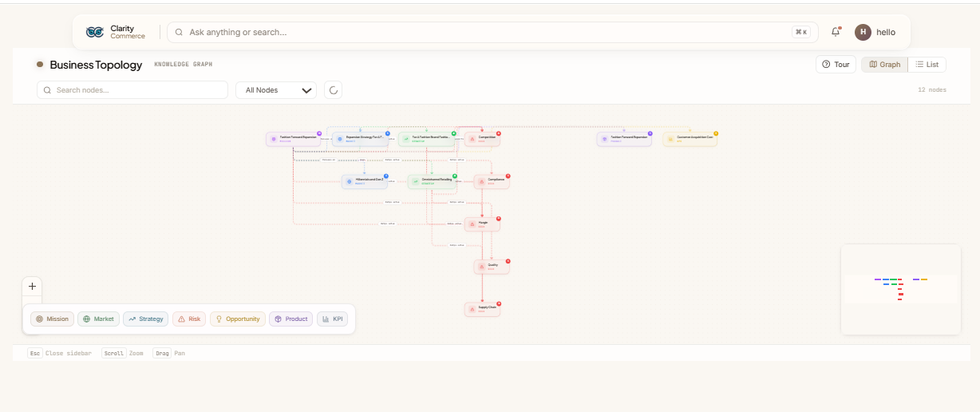Image resolution: width=980 pixels, height=412 pixels.
Task: Click the magnifier icon in the top search bar
Action: pyautogui.click(x=180, y=32)
